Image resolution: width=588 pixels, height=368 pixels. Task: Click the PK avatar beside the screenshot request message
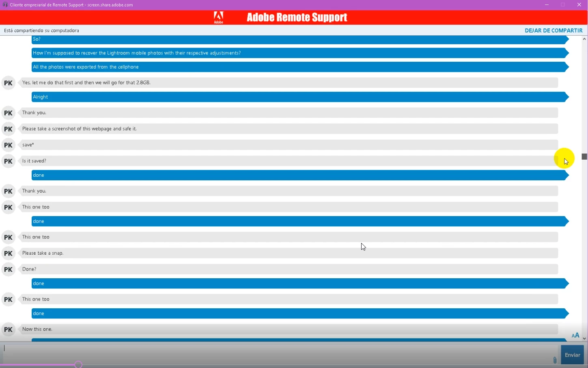coord(8,129)
